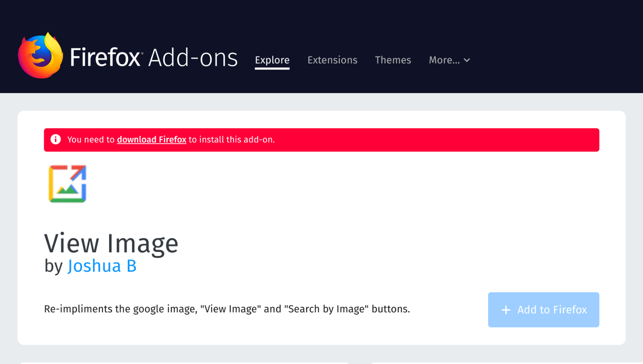Click the View Image add-on icon

[67, 184]
